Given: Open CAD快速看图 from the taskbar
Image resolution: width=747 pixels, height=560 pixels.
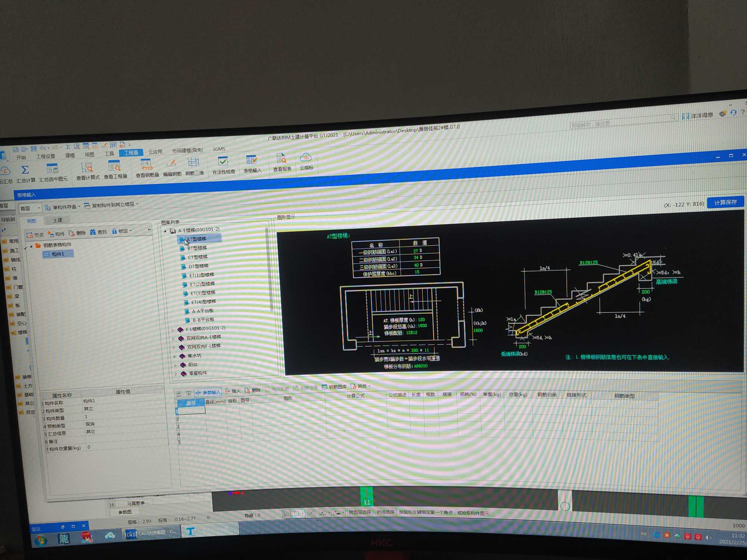Looking at the screenshot, I should (x=151, y=533).
